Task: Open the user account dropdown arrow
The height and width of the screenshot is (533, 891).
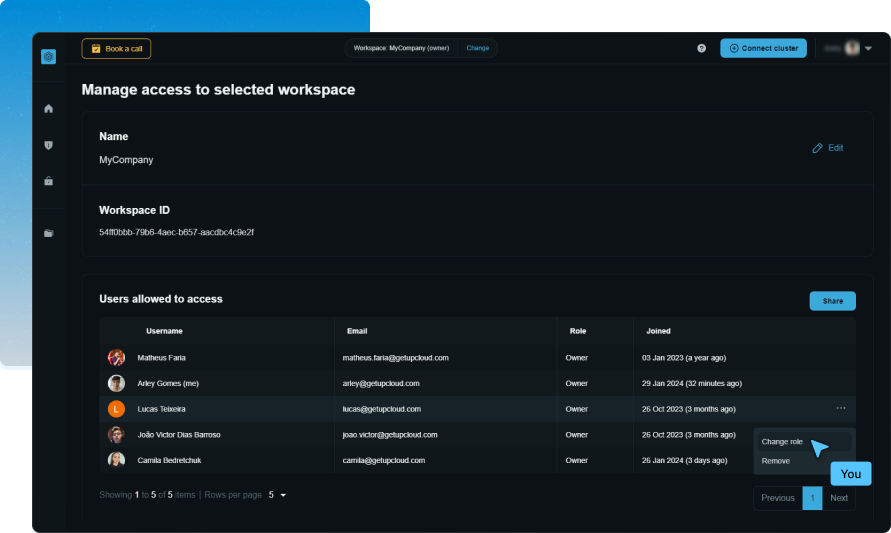Action: coord(868,48)
